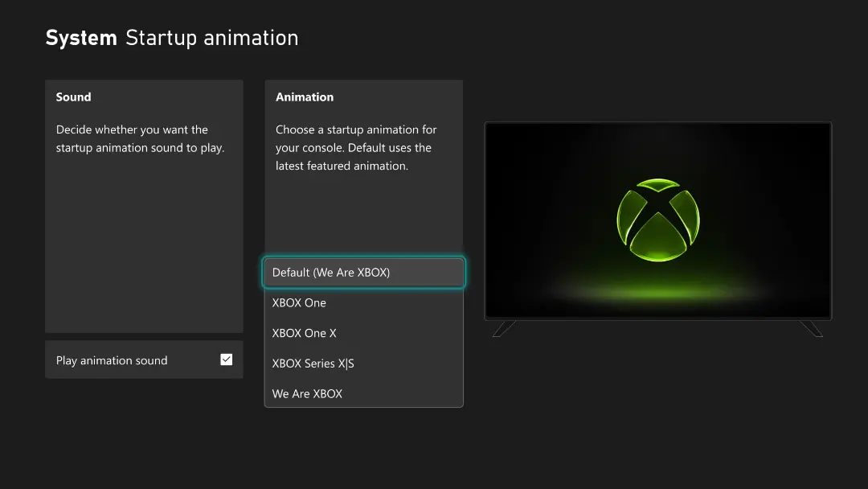Click the 'Decide whether you want' description text
868x489 pixels.
140,138
